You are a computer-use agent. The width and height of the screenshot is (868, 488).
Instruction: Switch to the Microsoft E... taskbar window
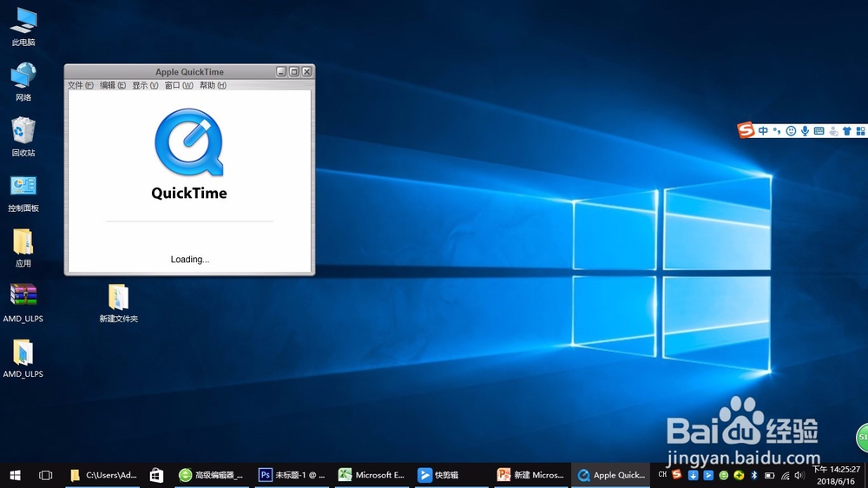[x=372, y=475]
